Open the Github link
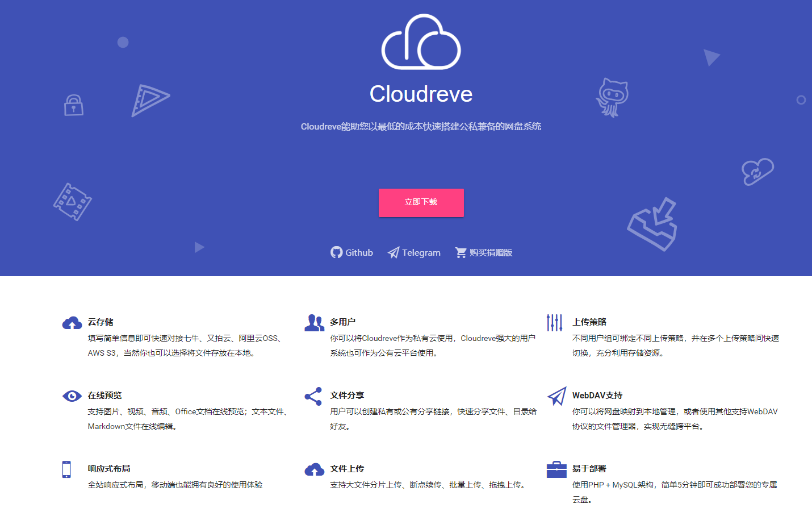This screenshot has width=812, height=516. [352, 252]
